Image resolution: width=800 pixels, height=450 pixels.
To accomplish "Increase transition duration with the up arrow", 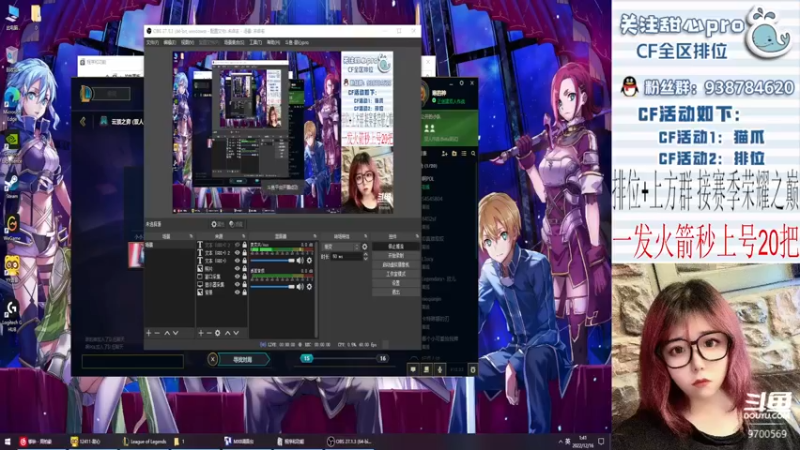I will [365, 255].
